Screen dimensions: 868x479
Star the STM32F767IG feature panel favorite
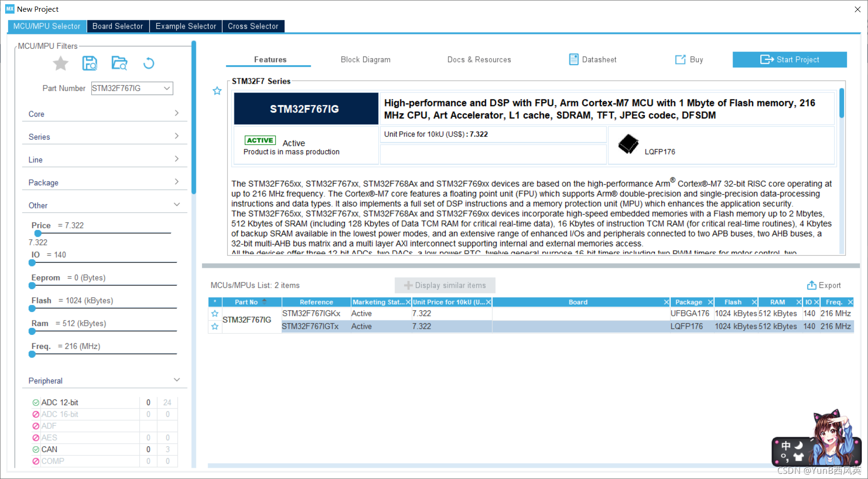(217, 91)
